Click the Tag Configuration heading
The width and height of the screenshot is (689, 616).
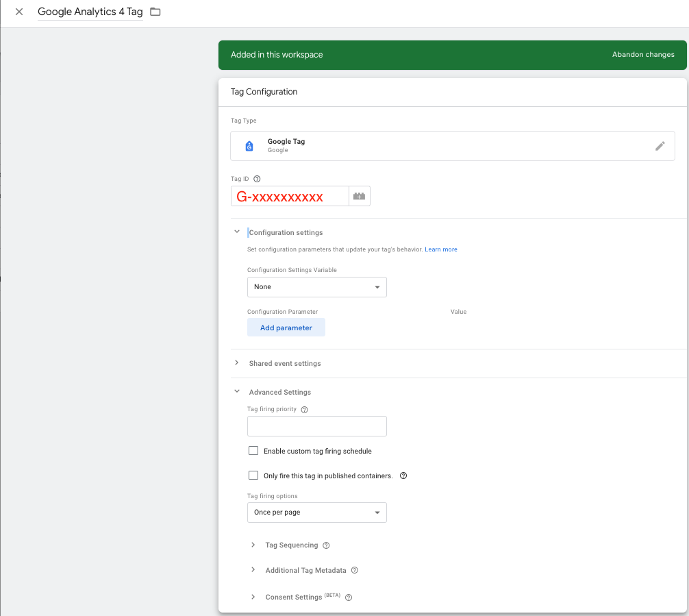(x=264, y=92)
